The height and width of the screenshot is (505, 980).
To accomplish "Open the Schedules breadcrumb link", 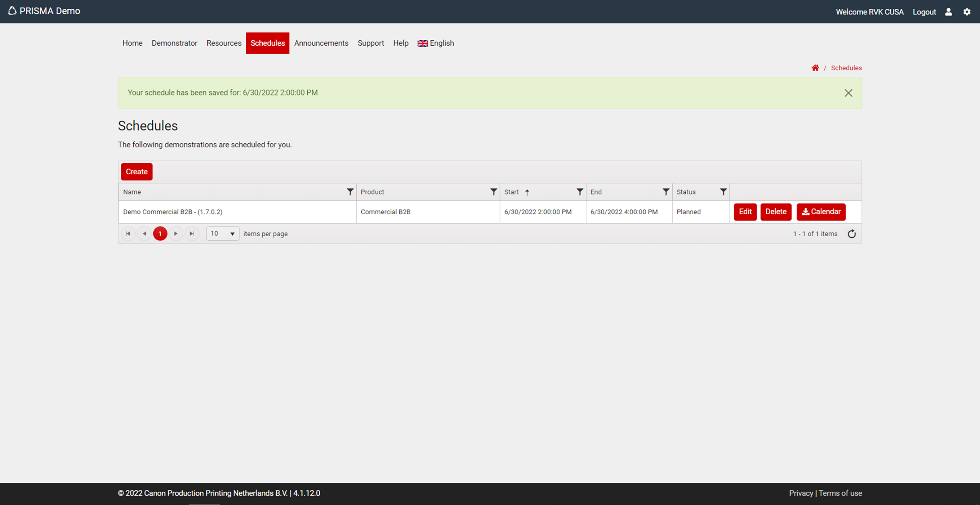I will click(x=846, y=68).
